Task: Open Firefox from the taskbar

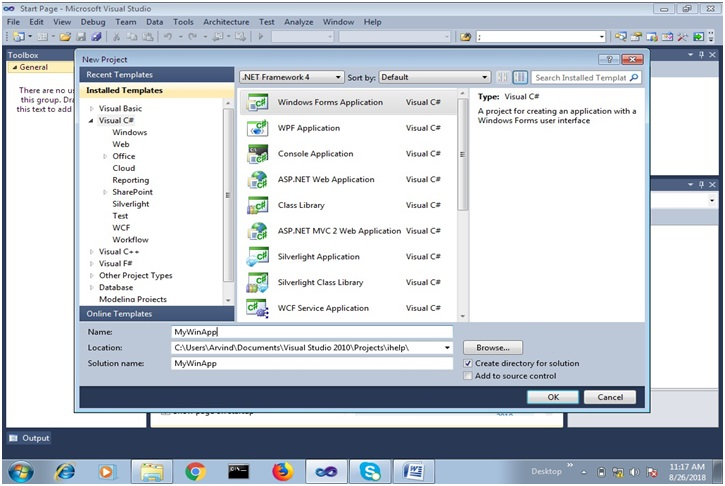Action: point(283,472)
